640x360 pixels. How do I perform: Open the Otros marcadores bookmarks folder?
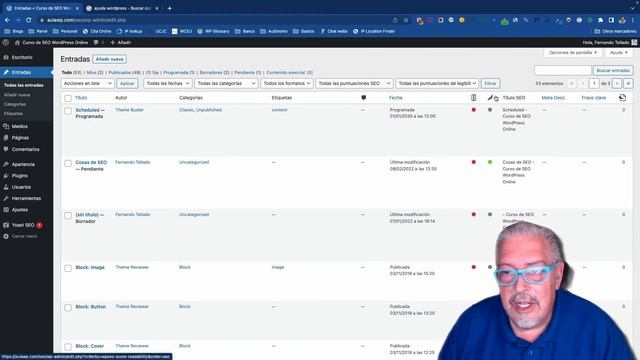point(615,31)
